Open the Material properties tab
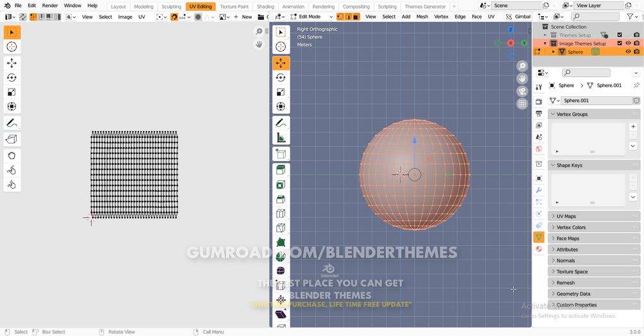Image resolution: width=644 pixels, height=336 pixels. [x=539, y=249]
